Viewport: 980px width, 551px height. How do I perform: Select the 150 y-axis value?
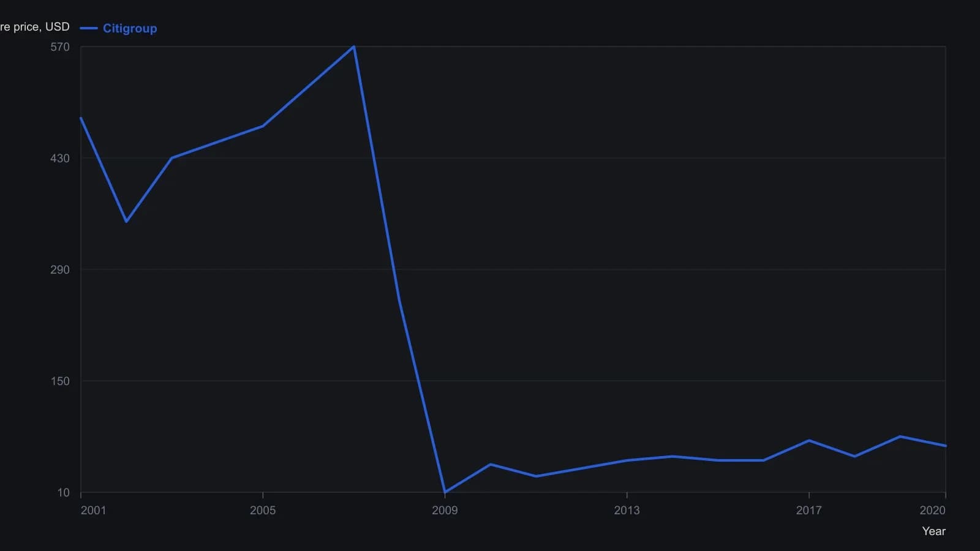60,381
